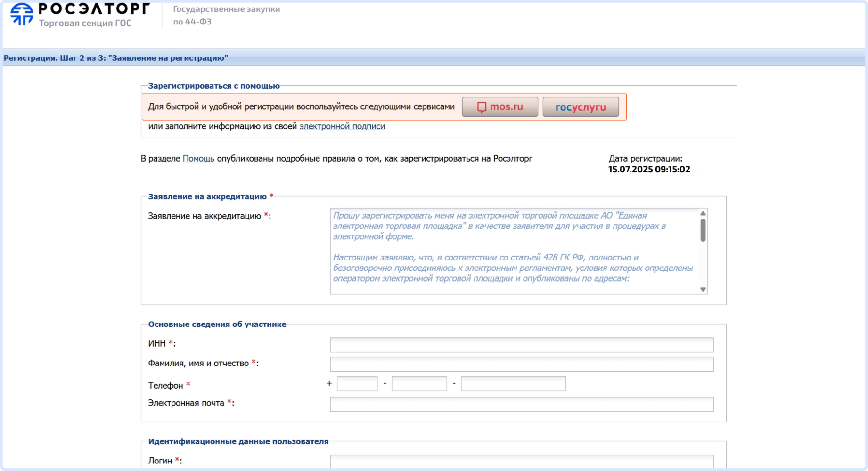
Task: Click the Зарегистрироваться с помощью section title
Action: pyautogui.click(x=214, y=86)
